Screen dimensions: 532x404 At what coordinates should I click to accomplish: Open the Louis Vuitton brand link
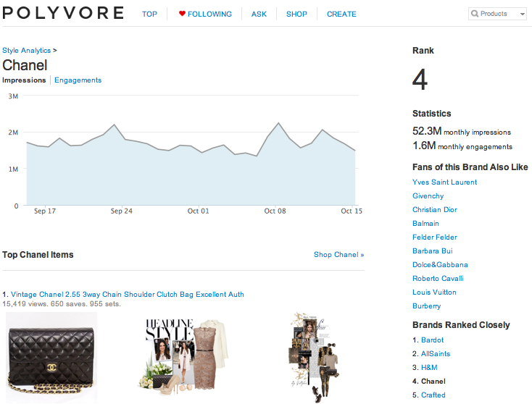(434, 293)
